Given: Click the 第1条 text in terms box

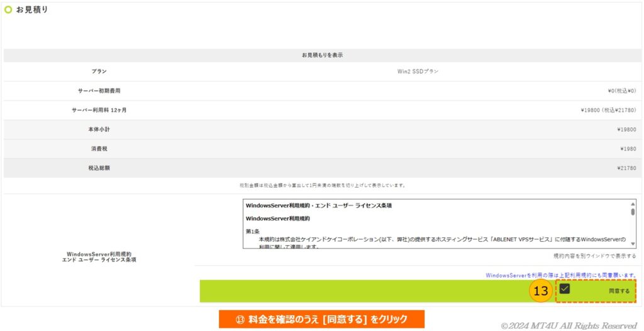Looking at the screenshot, I should pyautogui.click(x=252, y=232).
